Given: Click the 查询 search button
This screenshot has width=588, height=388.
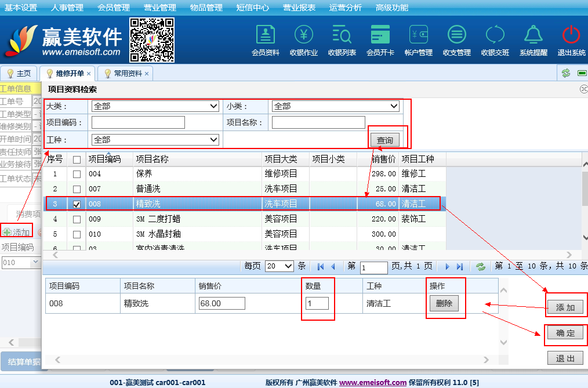Looking at the screenshot, I should click(385, 140).
